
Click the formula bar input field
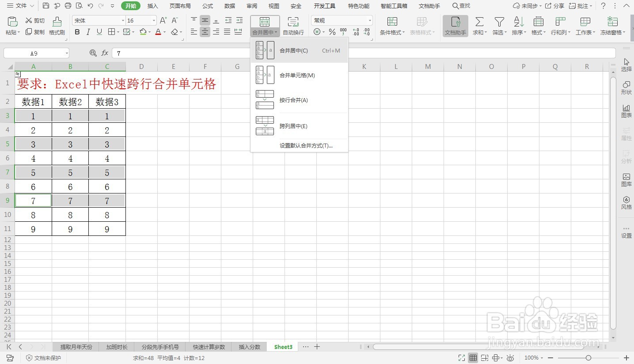tap(364, 53)
